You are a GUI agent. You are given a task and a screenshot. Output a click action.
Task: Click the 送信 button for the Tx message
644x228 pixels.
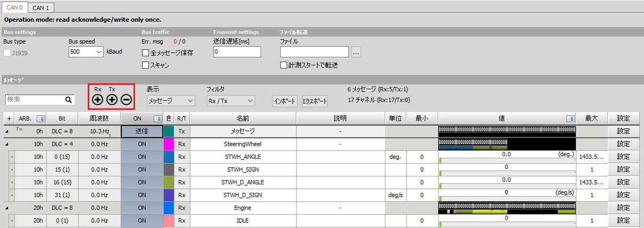(142, 131)
